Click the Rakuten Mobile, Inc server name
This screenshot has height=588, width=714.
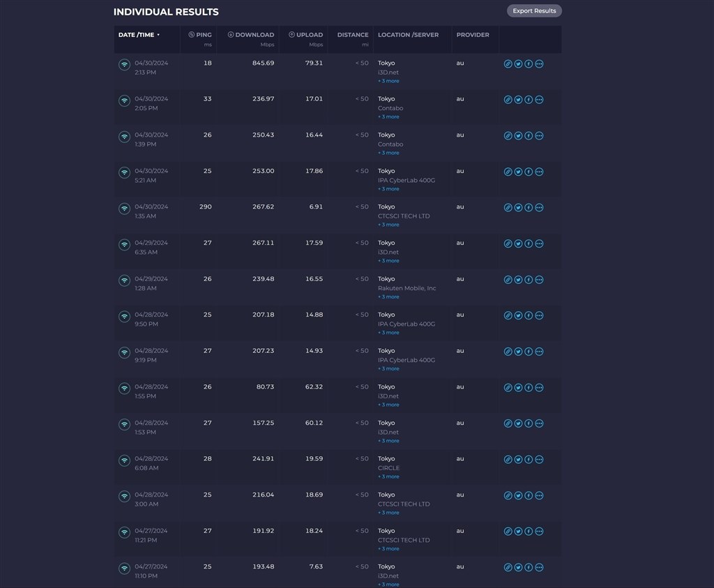[407, 288]
